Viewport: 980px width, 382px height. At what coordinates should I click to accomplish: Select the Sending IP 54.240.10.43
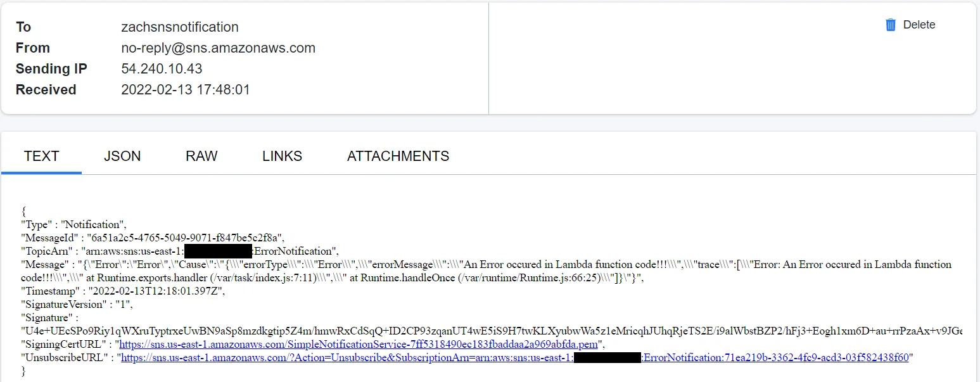click(x=162, y=68)
